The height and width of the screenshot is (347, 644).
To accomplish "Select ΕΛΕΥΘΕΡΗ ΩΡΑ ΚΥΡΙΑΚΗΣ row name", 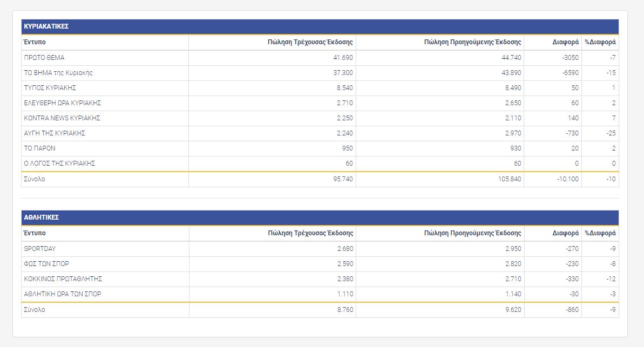I will pos(63,103).
